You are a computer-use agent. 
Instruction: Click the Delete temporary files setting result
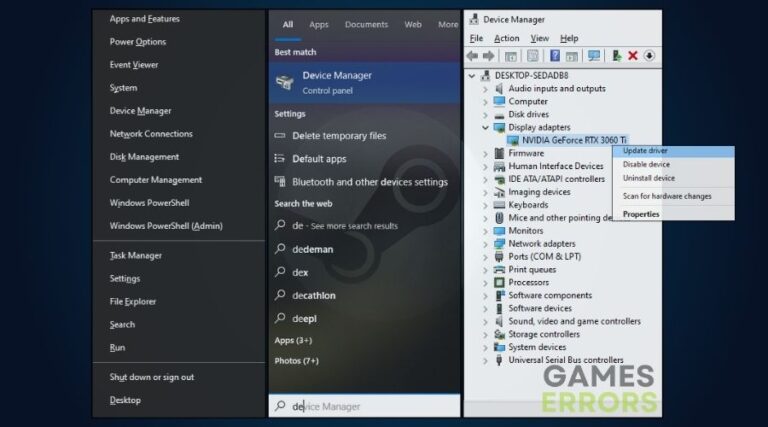[338, 136]
